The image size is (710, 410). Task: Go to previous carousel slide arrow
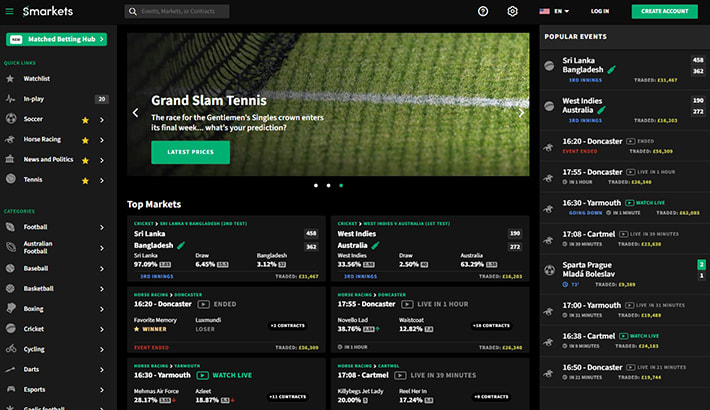[x=135, y=112]
